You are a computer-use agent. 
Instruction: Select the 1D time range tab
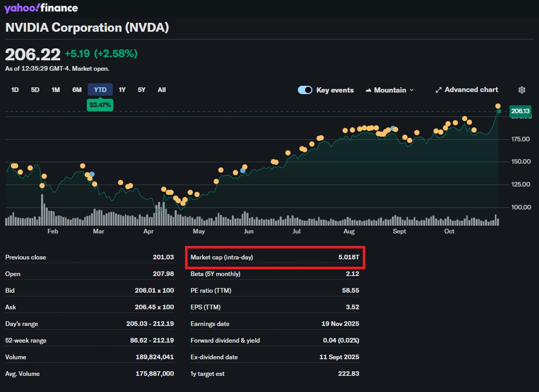pos(15,89)
